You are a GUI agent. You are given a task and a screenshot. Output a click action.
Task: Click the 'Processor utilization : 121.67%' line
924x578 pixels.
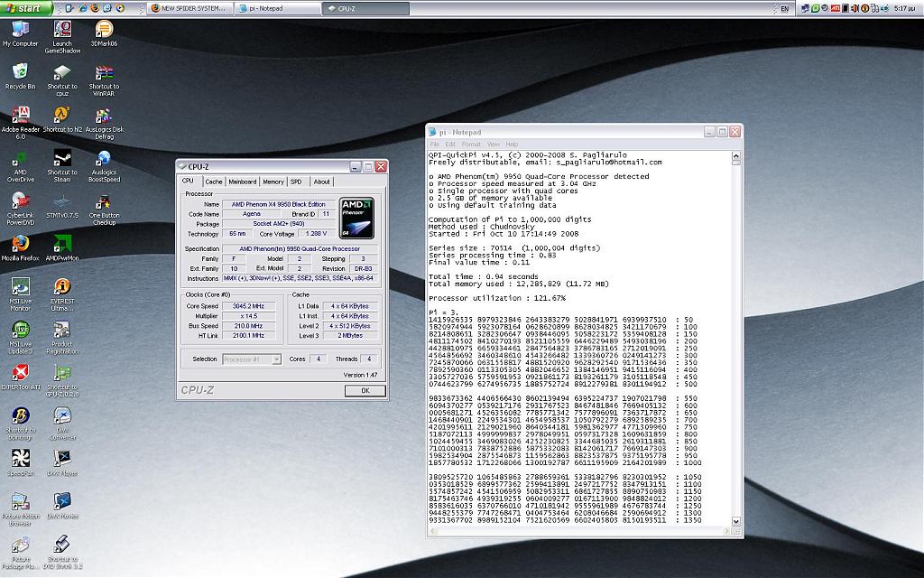click(497, 298)
